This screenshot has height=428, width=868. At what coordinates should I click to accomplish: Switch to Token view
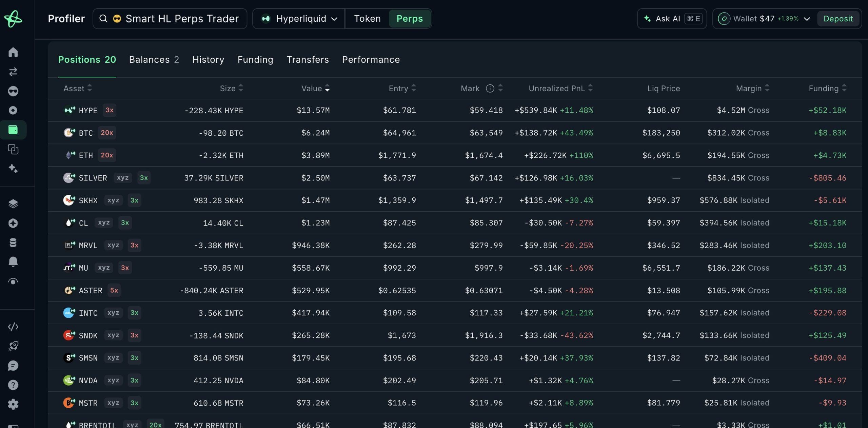[x=367, y=19]
